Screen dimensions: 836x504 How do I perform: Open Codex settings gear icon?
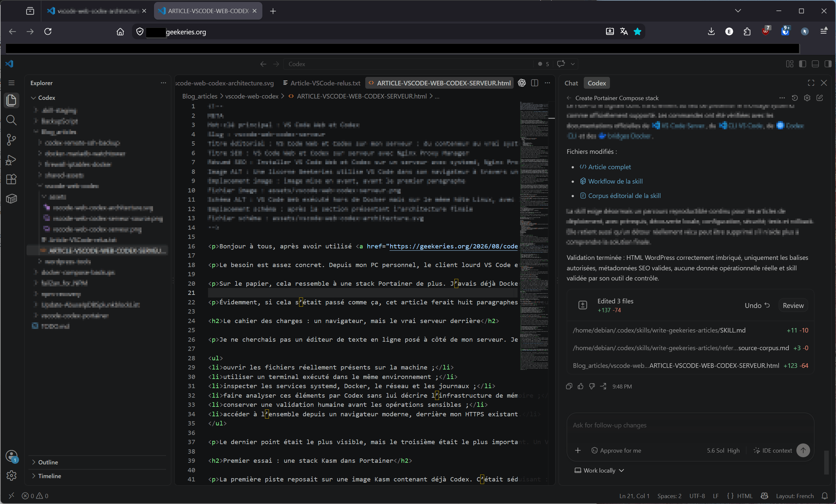pos(807,98)
